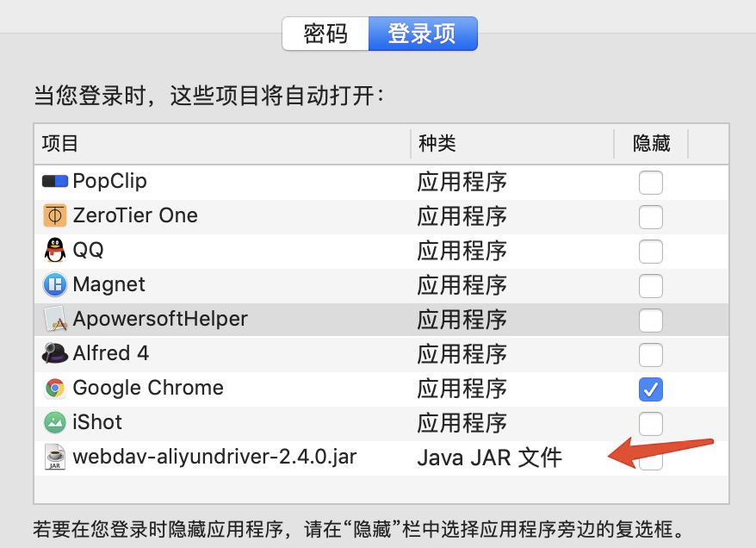Select the iShot app icon
756x548 pixels.
click(55, 422)
